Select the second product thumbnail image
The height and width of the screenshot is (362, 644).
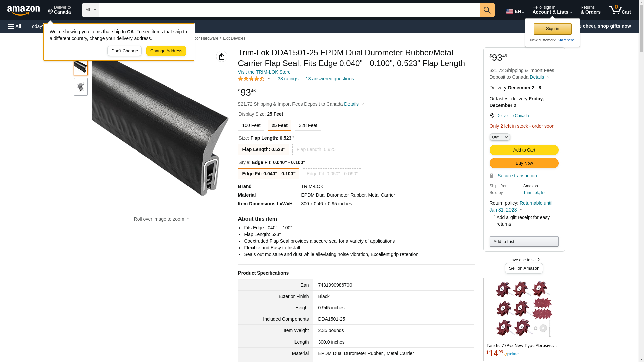pyautogui.click(x=81, y=87)
